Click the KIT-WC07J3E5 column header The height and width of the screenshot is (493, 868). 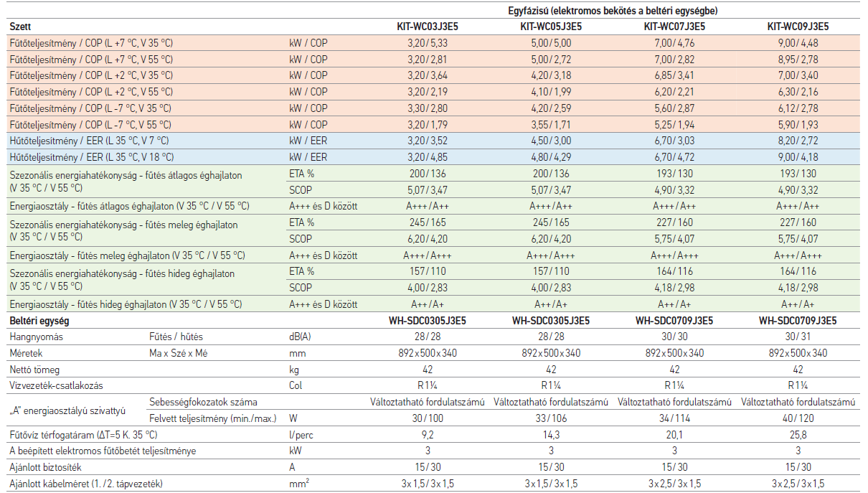point(674,27)
